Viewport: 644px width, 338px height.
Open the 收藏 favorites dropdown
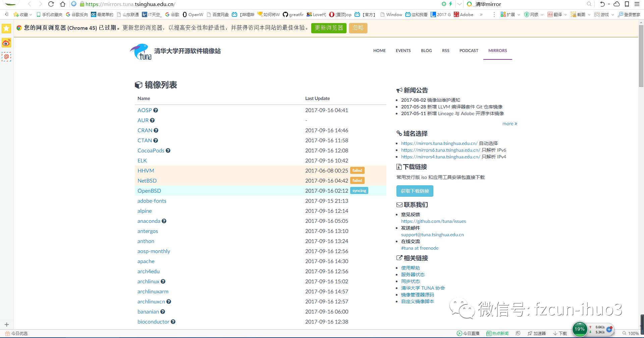[22, 14]
